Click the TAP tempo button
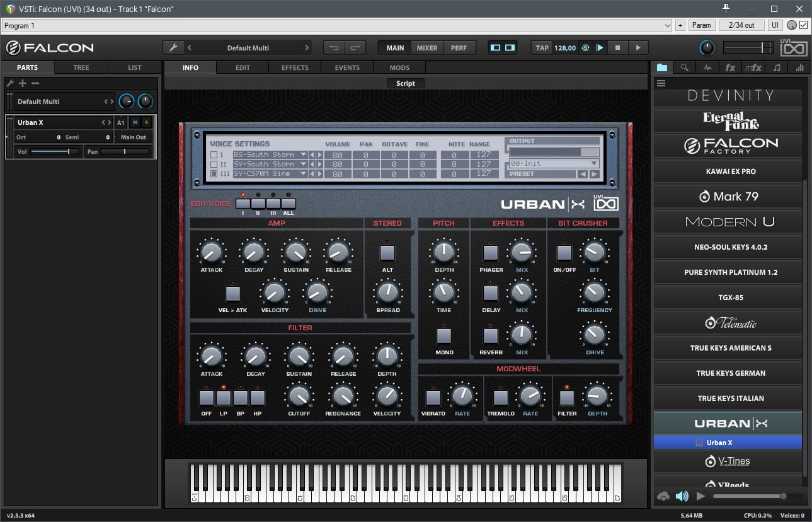 tap(542, 48)
